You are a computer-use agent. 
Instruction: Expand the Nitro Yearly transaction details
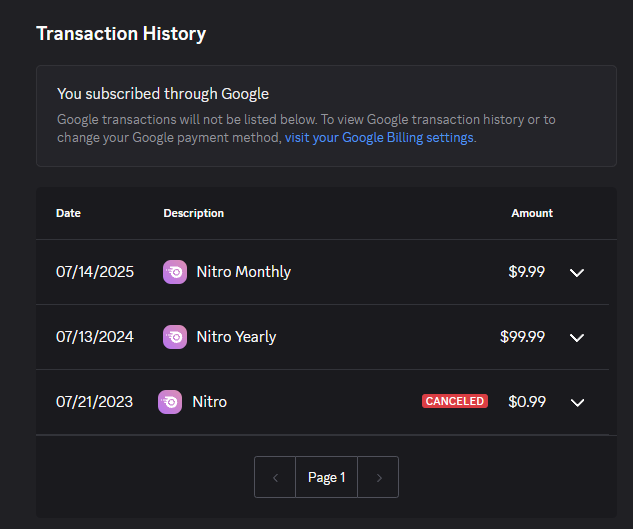pyautogui.click(x=577, y=338)
